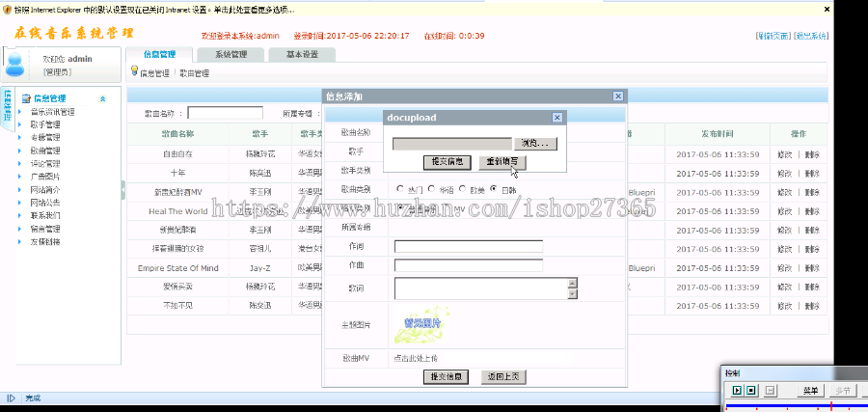This screenshot has width=868, height=412.
Task: Click the Internet Explorer security shield icon
Action: click(7, 10)
